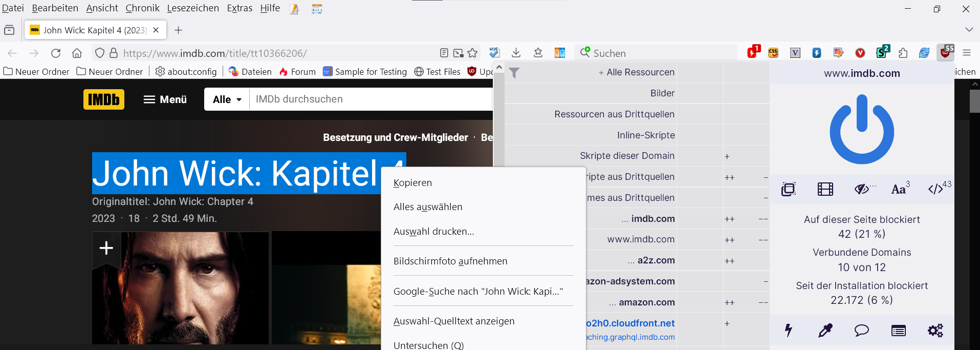Viewport: 980px width, 350px height.
Task: Expand the 'Alle Ressourcen' row
Action: [x=637, y=72]
